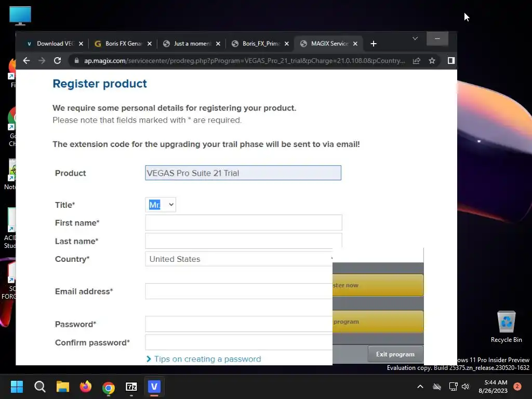Open the Title dropdown showing Mr.
532x399 pixels.
click(x=161, y=205)
